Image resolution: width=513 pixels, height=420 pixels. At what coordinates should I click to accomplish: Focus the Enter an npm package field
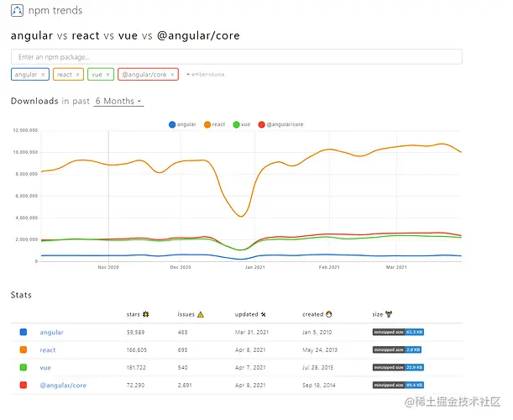click(x=237, y=57)
